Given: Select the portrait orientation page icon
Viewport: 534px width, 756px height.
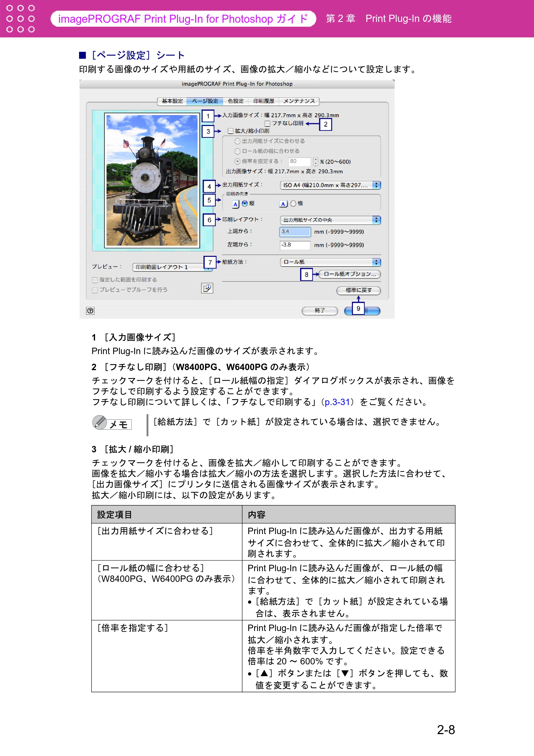Looking at the screenshot, I should click(x=235, y=204).
